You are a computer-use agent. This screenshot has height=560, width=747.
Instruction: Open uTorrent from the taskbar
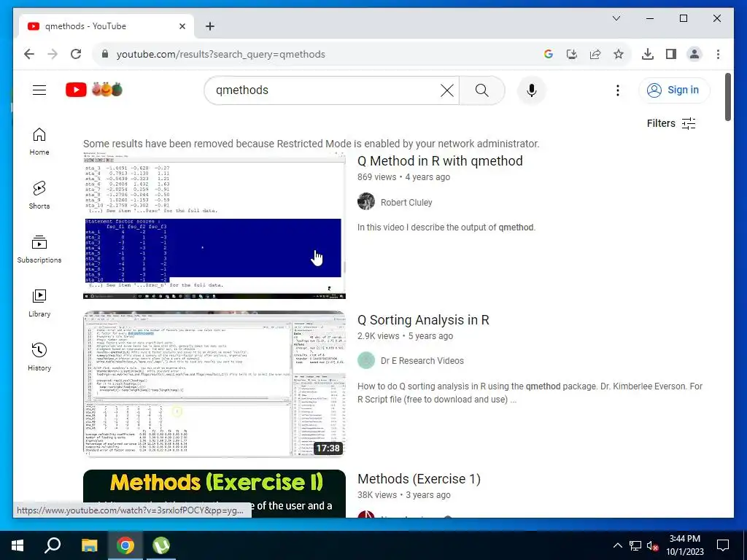[161, 545]
